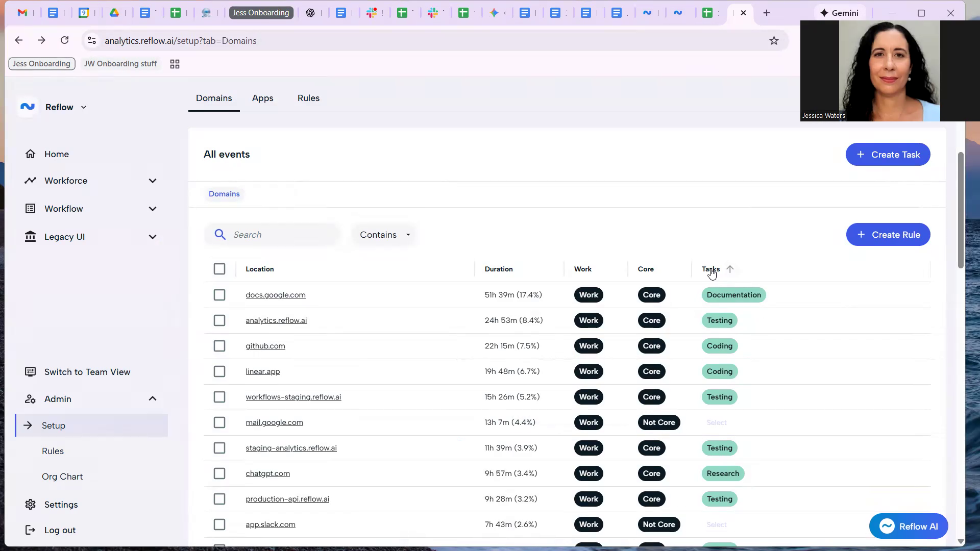
Task: Collapse the Admin section chevron
Action: click(x=153, y=399)
